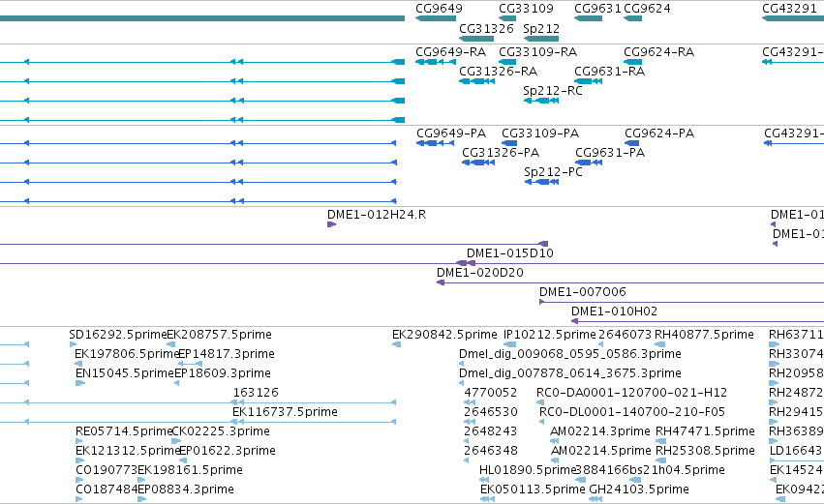The height and width of the screenshot is (504, 824).
Task: Open the CG31326-PA protein feature
Action: (x=501, y=153)
